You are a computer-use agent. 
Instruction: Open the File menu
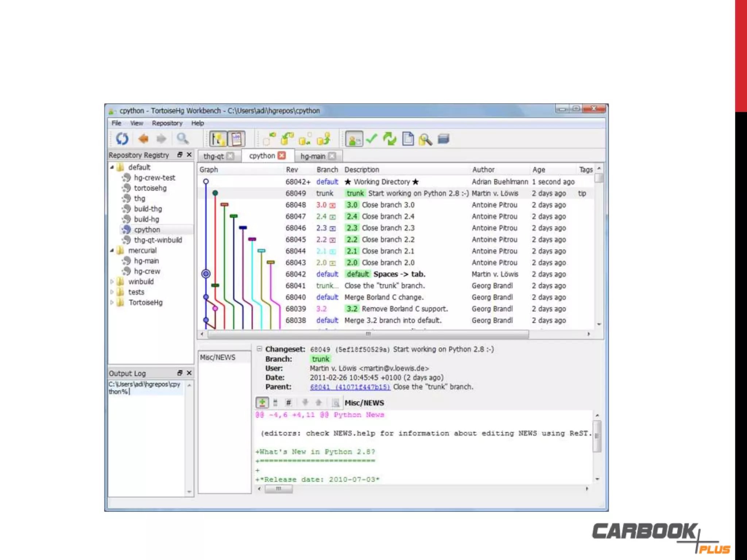pos(116,123)
